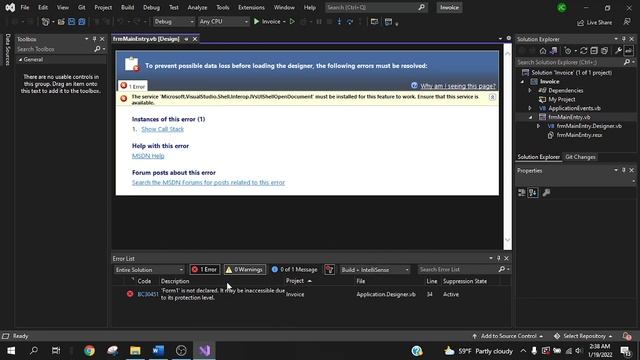Expand the ApplicationEvents.vb node
The height and width of the screenshot is (360, 640).
530,108
